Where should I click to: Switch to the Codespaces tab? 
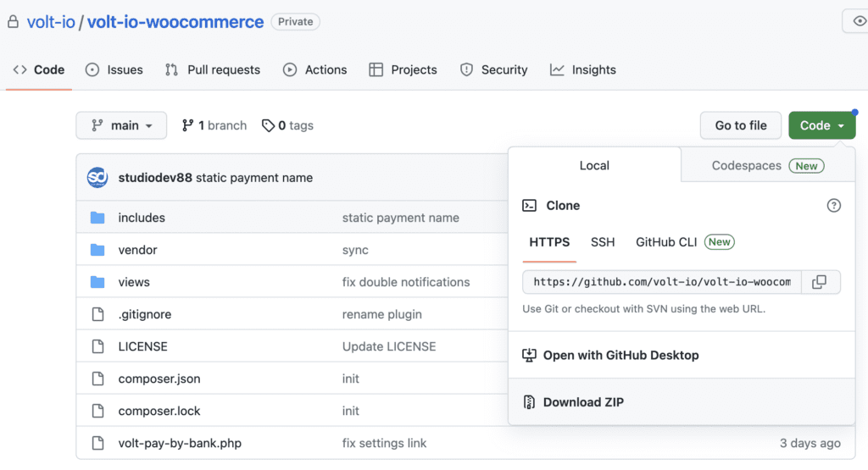point(768,165)
